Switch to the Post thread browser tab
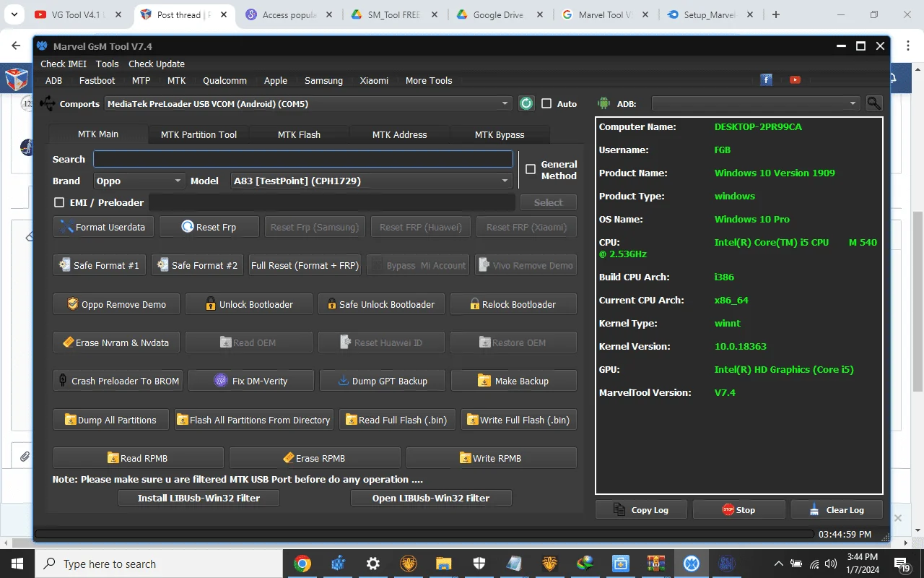Image resolution: width=924 pixels, height=578 pixels. tap(185, 14)
